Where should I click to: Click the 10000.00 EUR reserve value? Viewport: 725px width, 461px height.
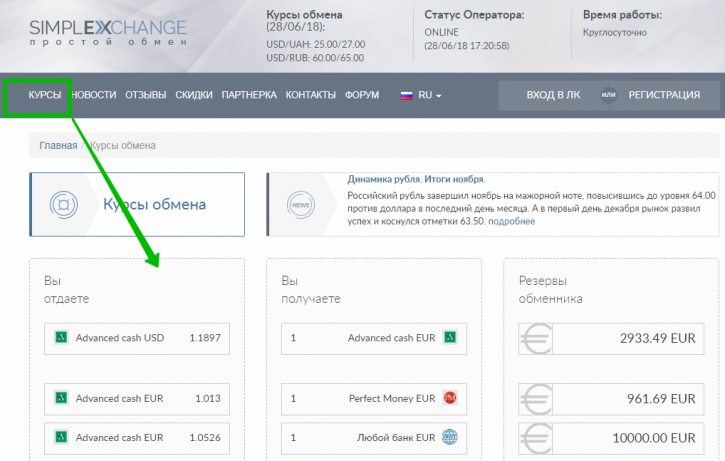click(654, 438)
